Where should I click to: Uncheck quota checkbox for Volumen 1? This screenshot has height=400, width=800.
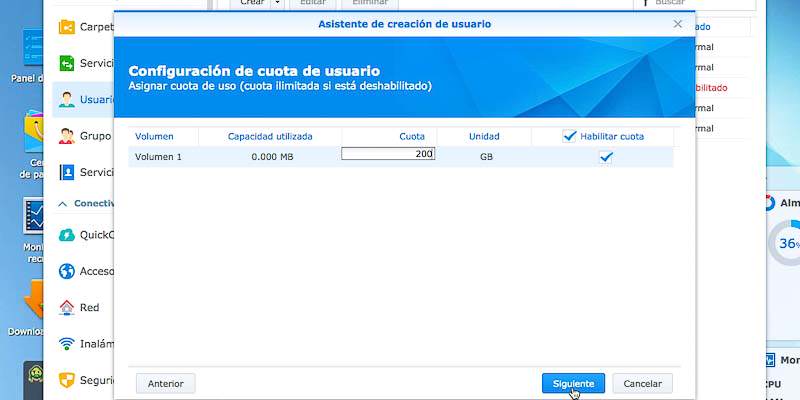pyautogui.click(x=606, y=157)
